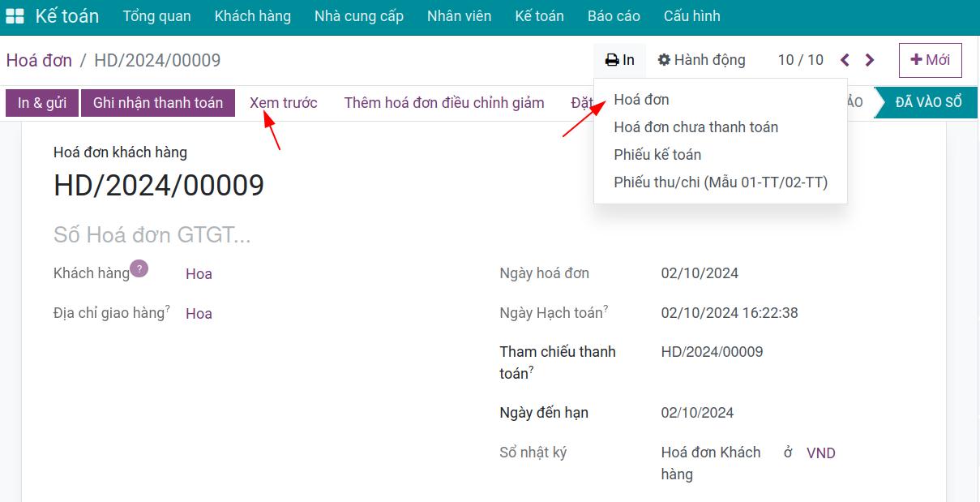The width and height of the screenshot is (980, 502).
Task: Go to previous record arrow
Action: point(845,60)
